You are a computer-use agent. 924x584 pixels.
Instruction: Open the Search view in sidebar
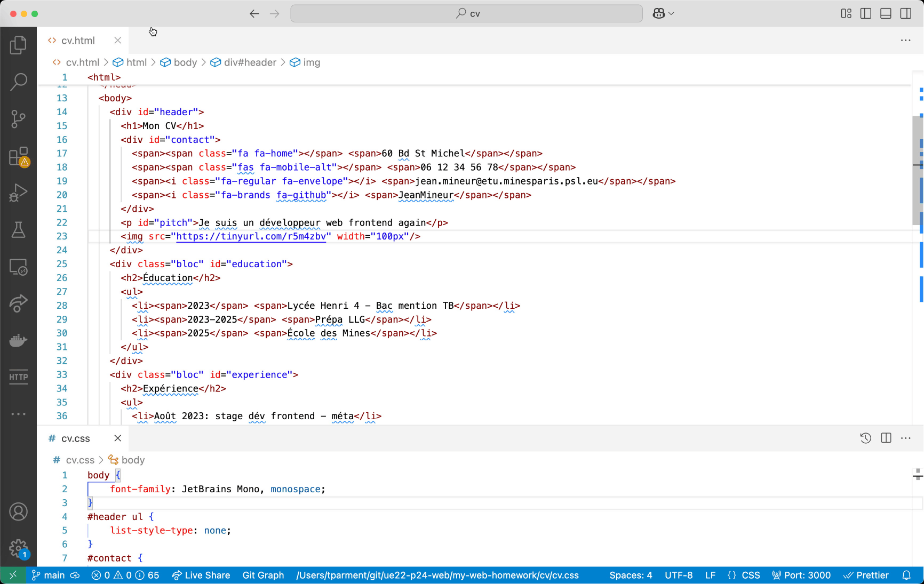[18, 82]
